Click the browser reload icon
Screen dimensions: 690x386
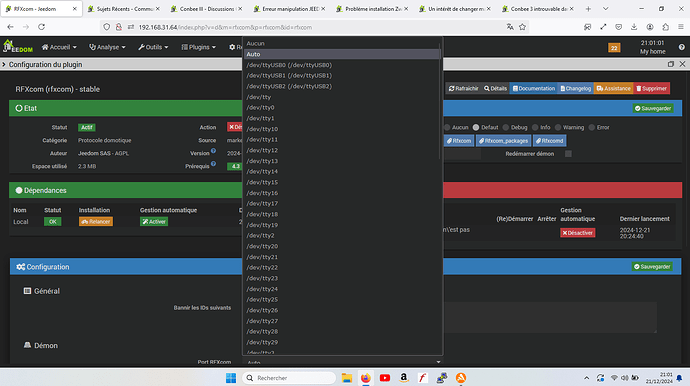(x=41, y=27)
